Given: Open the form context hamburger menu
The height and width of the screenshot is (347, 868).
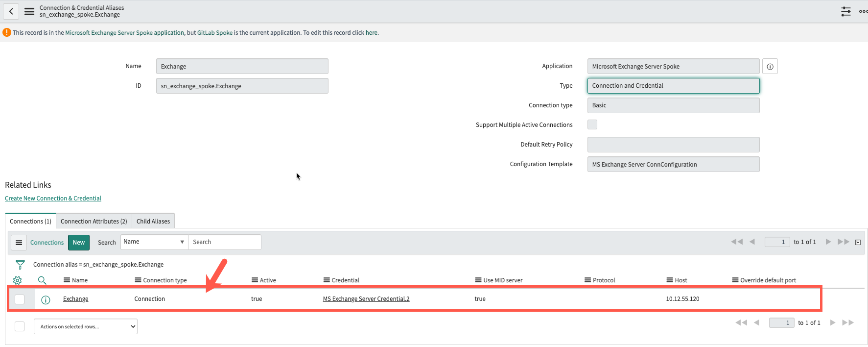Looking at the screenshot, I should click(x=29, y=11).
